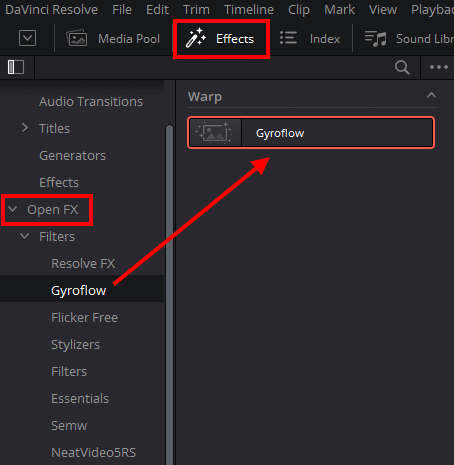Viewport: 454px width, 465px height.
Task: Open the File menu
Action: (122, 10)
